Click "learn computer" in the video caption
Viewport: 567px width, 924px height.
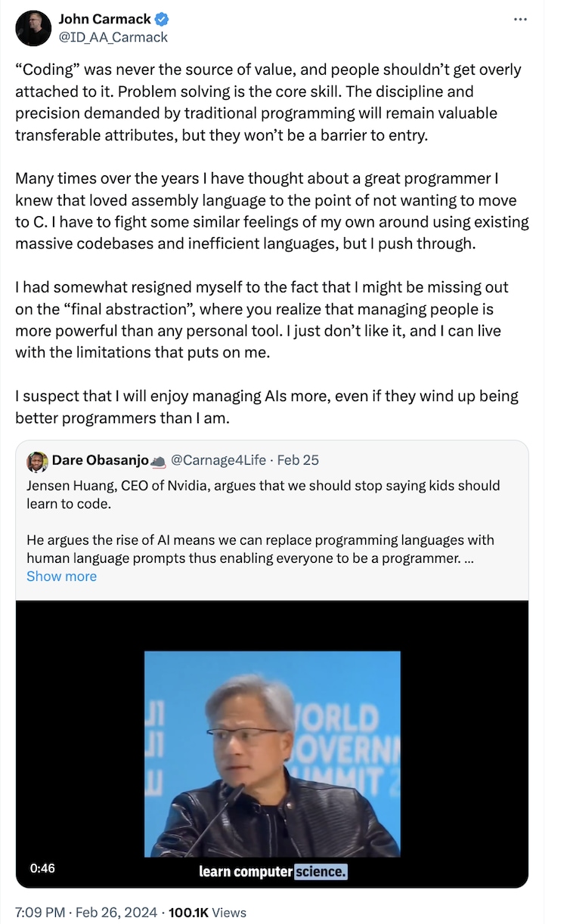246,871
